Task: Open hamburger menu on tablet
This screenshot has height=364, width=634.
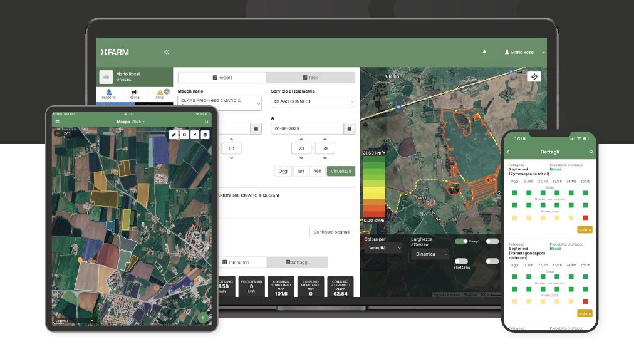Action: 58,122
